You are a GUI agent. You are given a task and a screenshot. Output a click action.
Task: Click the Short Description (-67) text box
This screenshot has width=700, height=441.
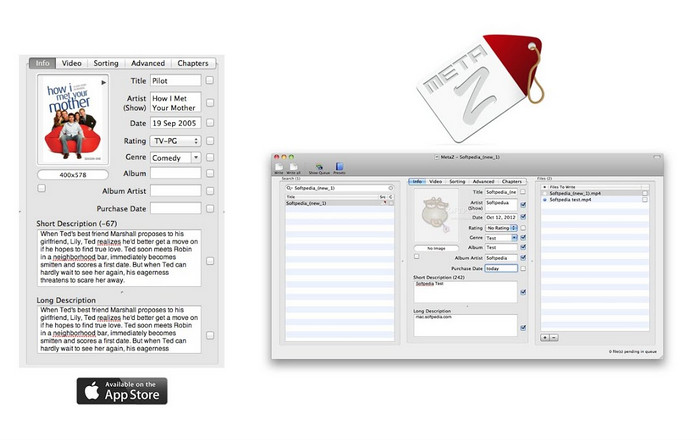(119, 258)
